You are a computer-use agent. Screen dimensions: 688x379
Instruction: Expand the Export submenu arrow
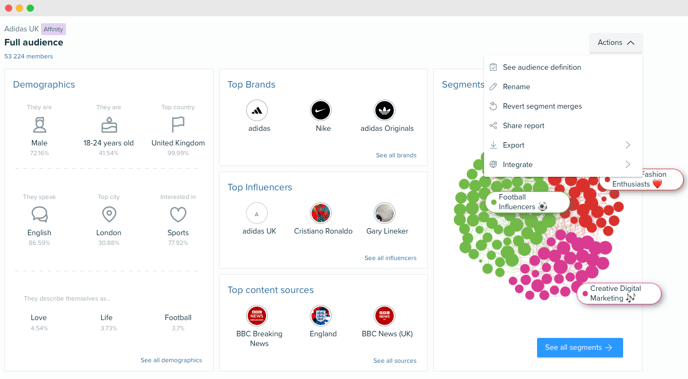click(628, 145)
